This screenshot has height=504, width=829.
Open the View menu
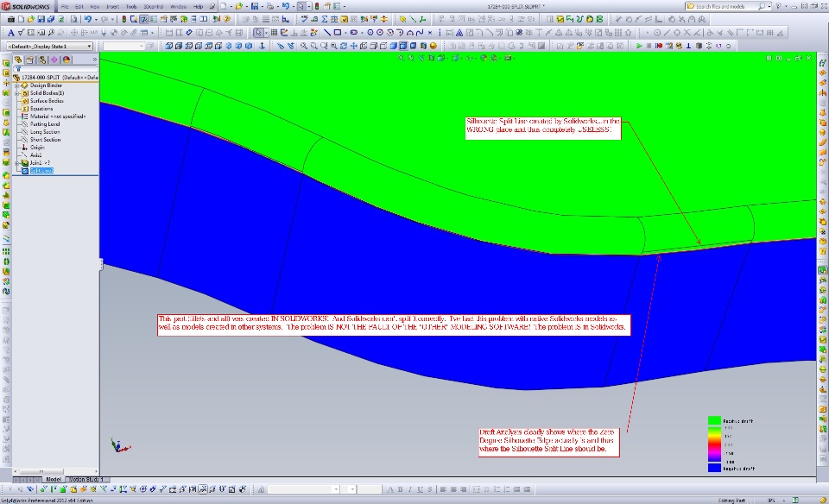tap(95, 6)
